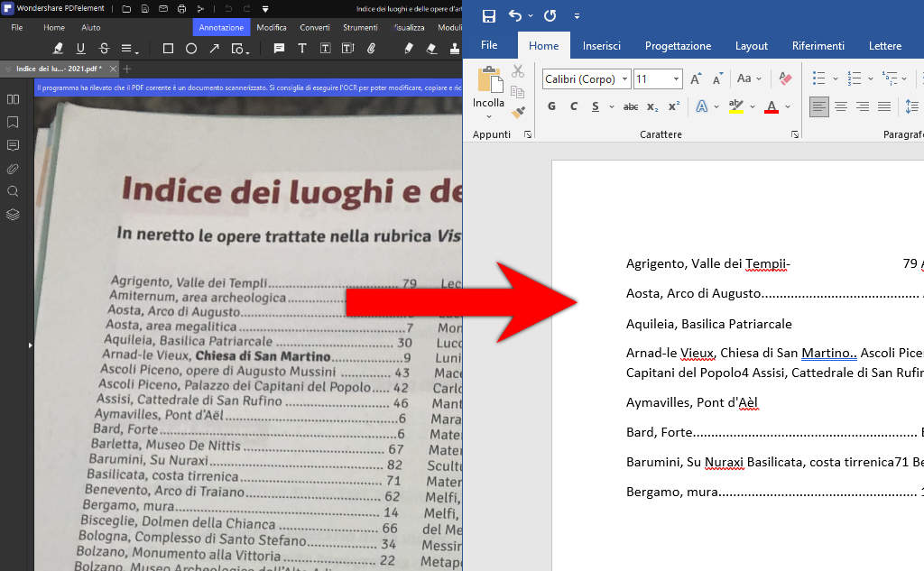This screenshot has height=571, width=924.
Task: Open font size 11 dropdown
Action: [676, 79]
